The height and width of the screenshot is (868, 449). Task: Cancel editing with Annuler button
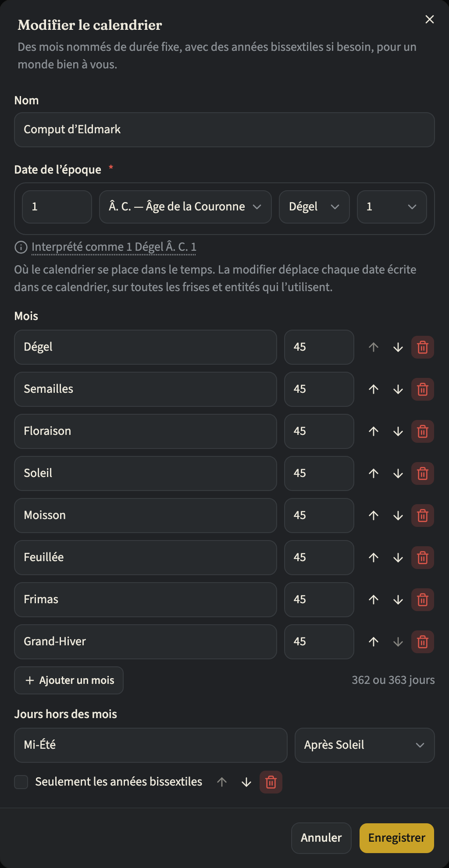coord(321,838)
